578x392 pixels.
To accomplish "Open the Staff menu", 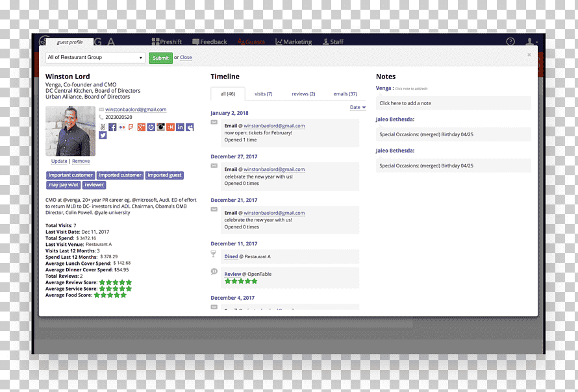I will (333, 42).
